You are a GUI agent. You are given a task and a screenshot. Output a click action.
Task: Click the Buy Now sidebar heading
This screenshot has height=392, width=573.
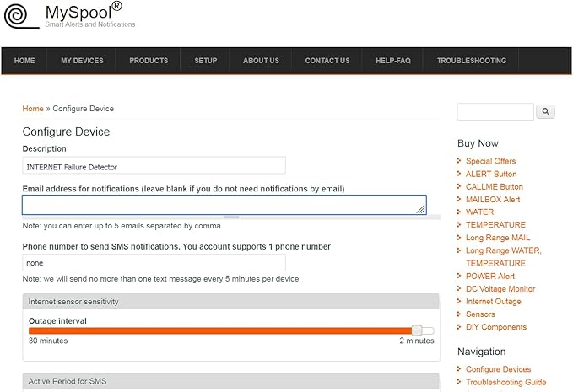478,143
